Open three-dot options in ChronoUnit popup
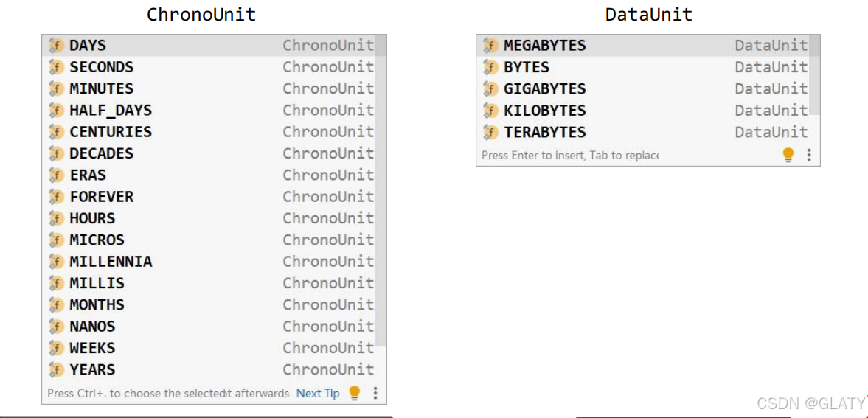Screen dimensions: 868x418 tap(375, 393)
